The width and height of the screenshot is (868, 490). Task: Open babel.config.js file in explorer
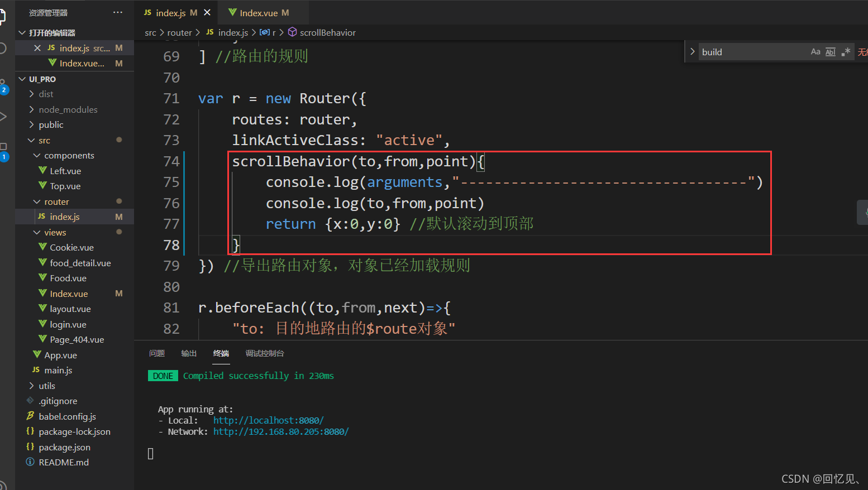pos(67,416)
